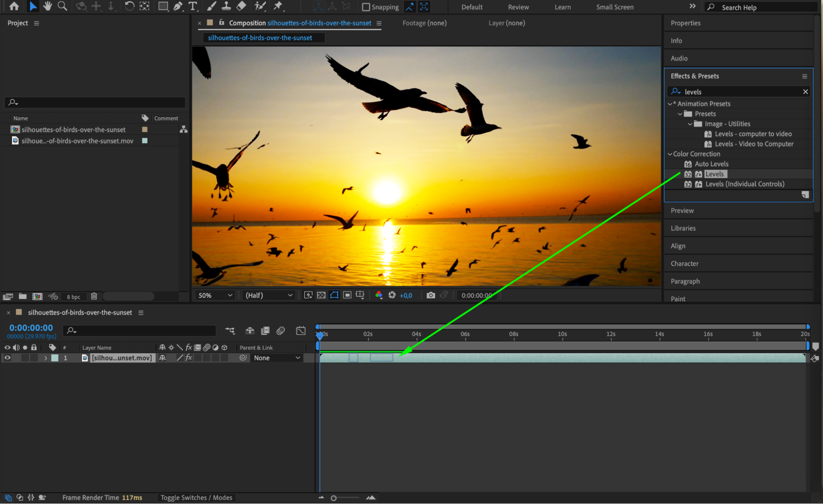This screenshot has height=504, width=823.
Task: Pick the Horizontal Type tool
Action: [x=192, y=6]
